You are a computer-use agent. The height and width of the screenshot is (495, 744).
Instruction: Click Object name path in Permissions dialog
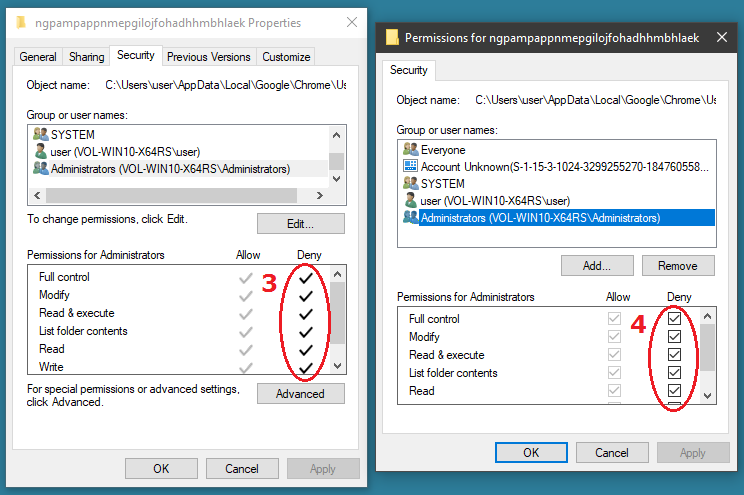point(595,100)
